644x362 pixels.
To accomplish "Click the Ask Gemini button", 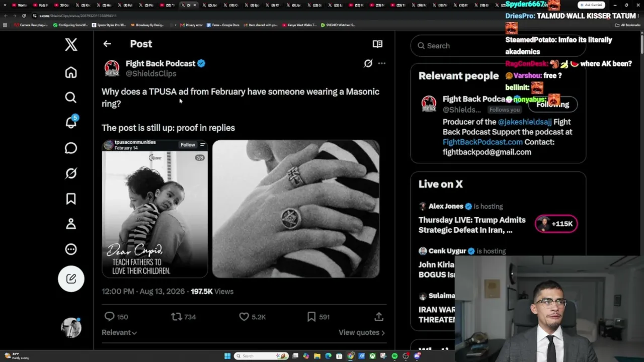I will [591, 5].
